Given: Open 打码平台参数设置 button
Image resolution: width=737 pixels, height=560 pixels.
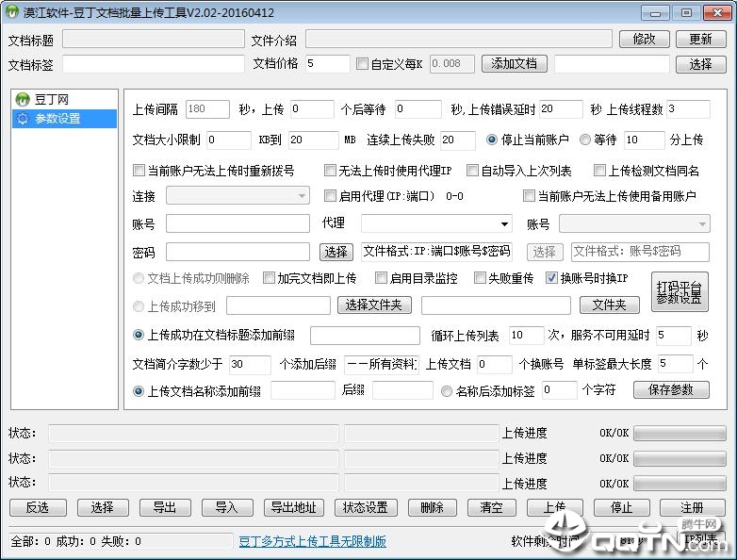Looking at the screenshot, I should point(680,291).
